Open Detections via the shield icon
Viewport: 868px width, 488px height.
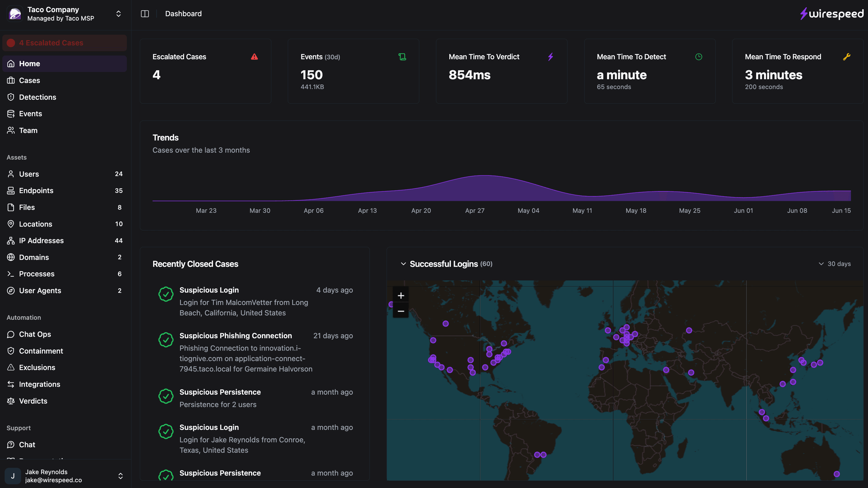[x=11, y=97]
